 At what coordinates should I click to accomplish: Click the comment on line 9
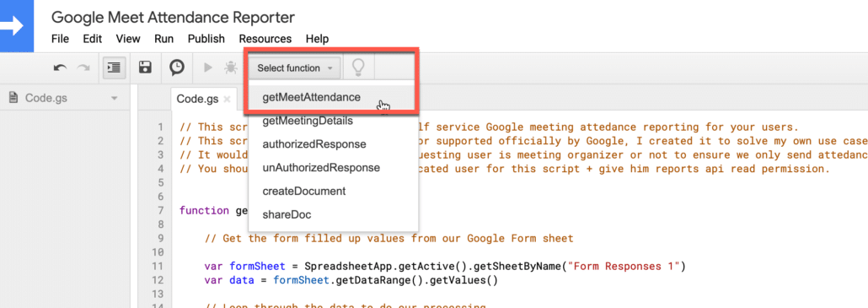388,239
